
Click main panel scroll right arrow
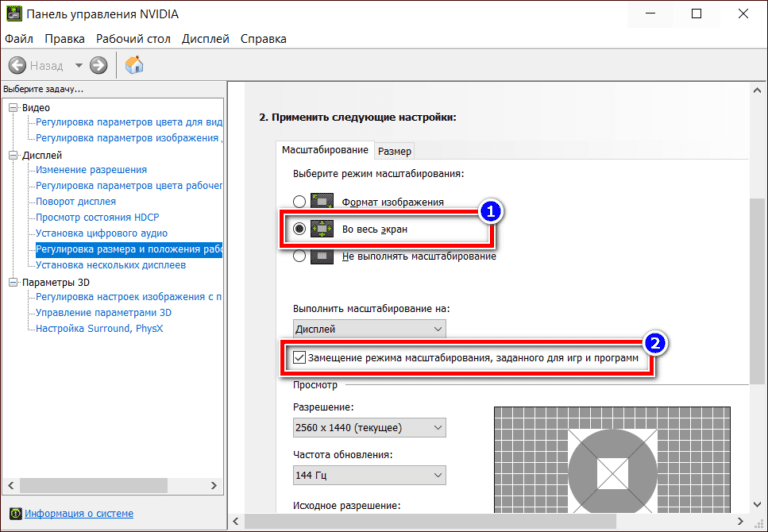coord(740,521)
